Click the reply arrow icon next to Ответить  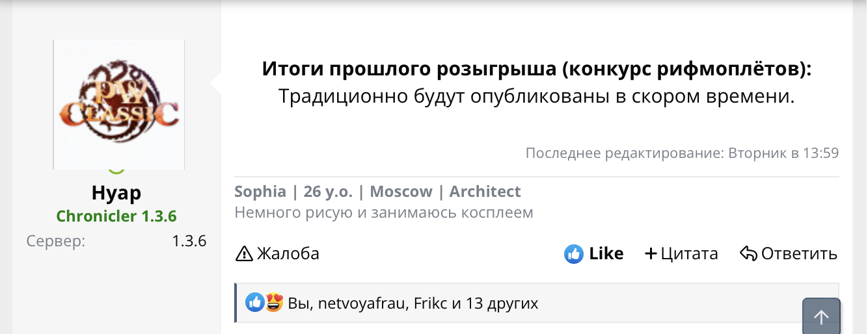pyautogui.click(x=748, y=253)
